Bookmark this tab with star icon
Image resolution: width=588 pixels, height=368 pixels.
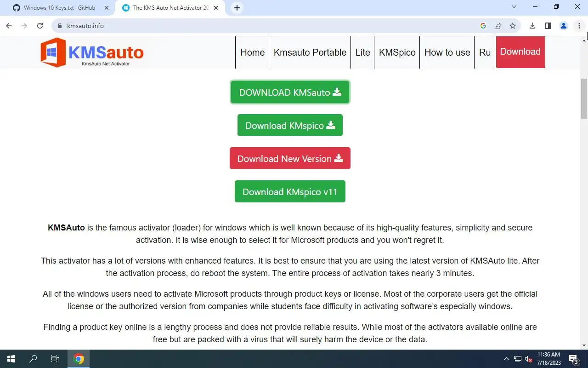click(513, 26)
